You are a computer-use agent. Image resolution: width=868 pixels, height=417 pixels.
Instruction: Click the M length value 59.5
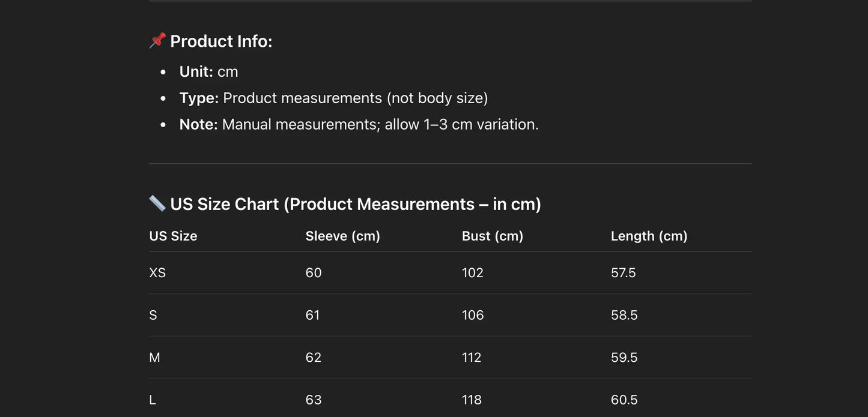(x=624, y=358)
